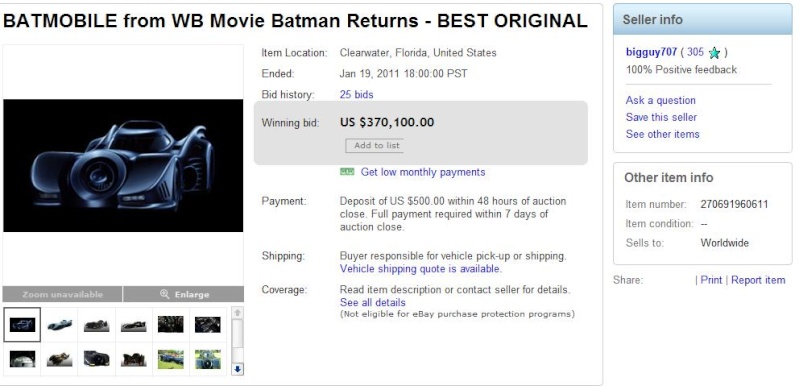Select the last green outdoor thumbnail

pos(208,359)
